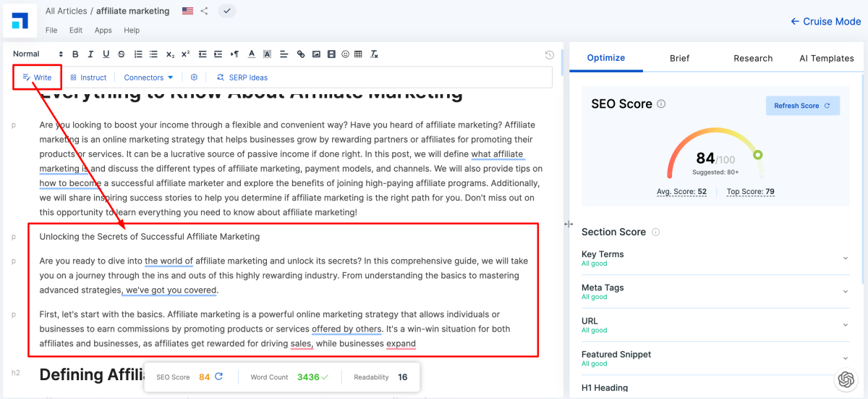Clear formatting with Tx icon
868x399 pixels.
[374, 54]
